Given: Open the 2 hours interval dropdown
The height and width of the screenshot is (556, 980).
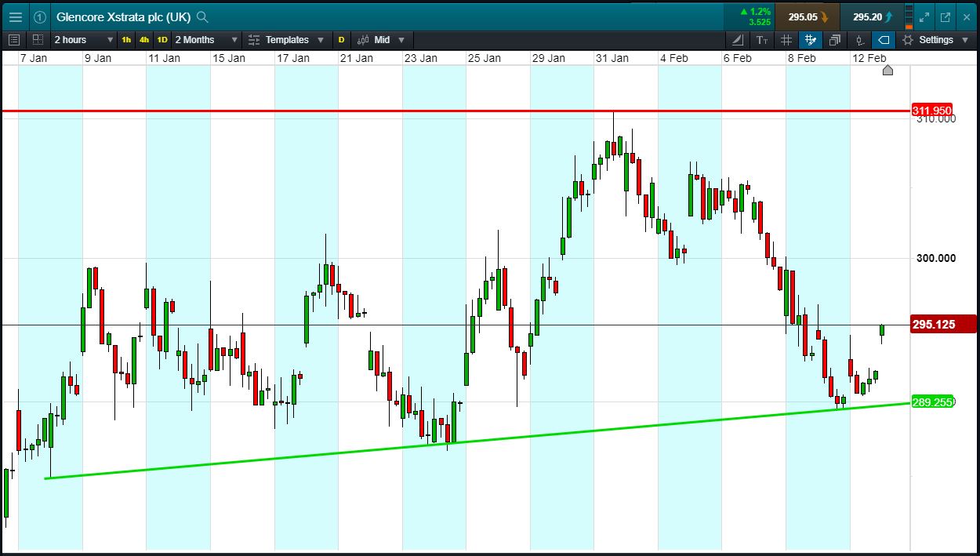Looking at the screenshot, I should click(83, 39).
